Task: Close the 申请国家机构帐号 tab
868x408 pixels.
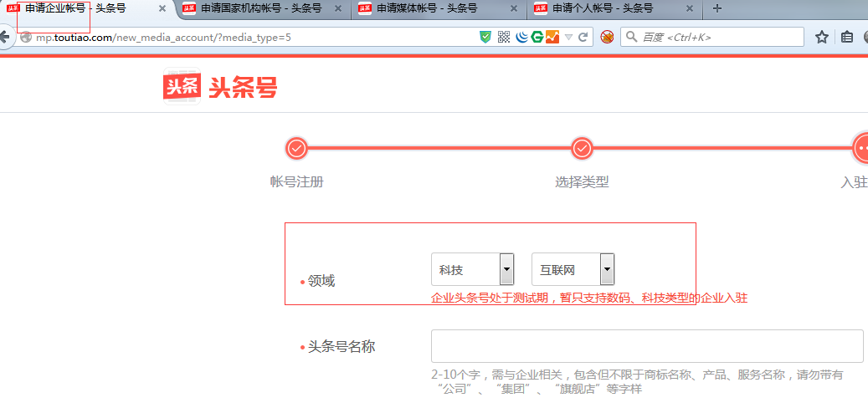Action: (338, 9)
